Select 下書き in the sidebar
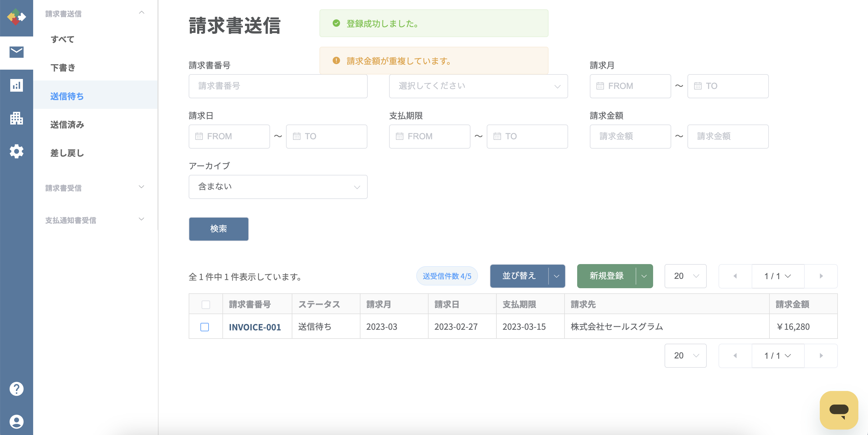The width and height of the screenshot is (868, 435). 96,68
